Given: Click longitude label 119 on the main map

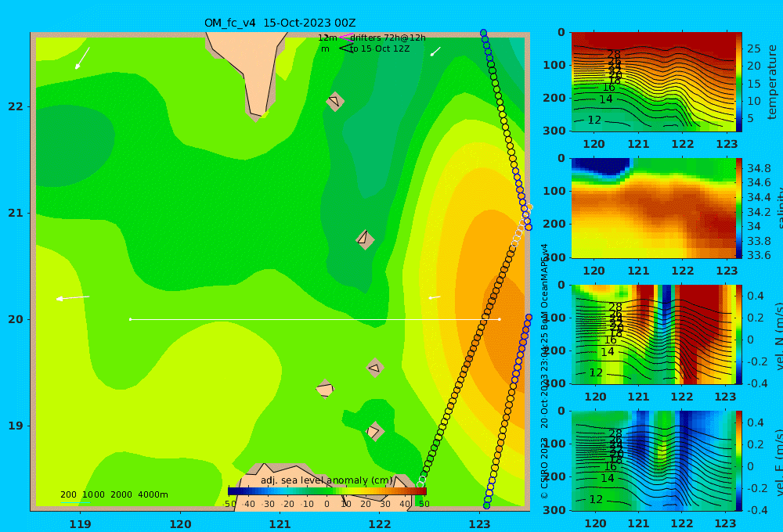Looking at the screenshot, I should point(80,524).
